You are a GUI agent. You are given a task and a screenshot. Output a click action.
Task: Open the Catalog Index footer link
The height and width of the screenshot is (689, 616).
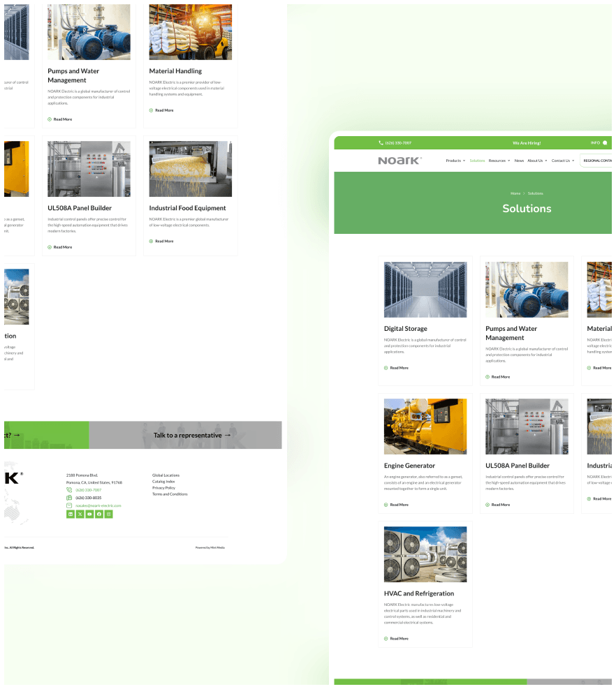(163, 482)
